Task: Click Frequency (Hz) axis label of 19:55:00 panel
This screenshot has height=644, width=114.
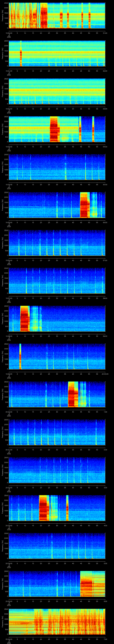Action: click(x=3, y=205)
